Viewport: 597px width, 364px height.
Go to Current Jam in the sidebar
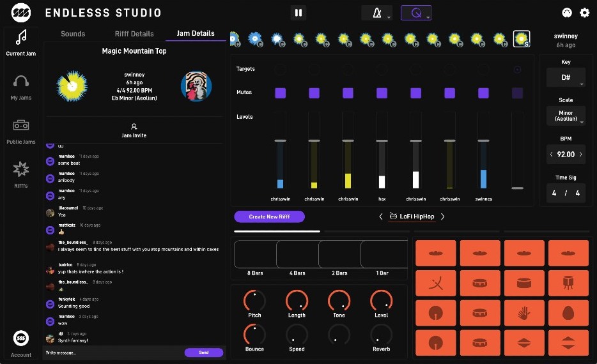21,43
